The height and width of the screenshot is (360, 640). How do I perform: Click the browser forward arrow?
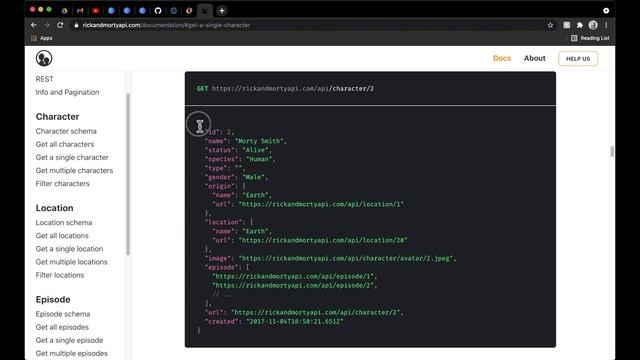coord(47,25)
